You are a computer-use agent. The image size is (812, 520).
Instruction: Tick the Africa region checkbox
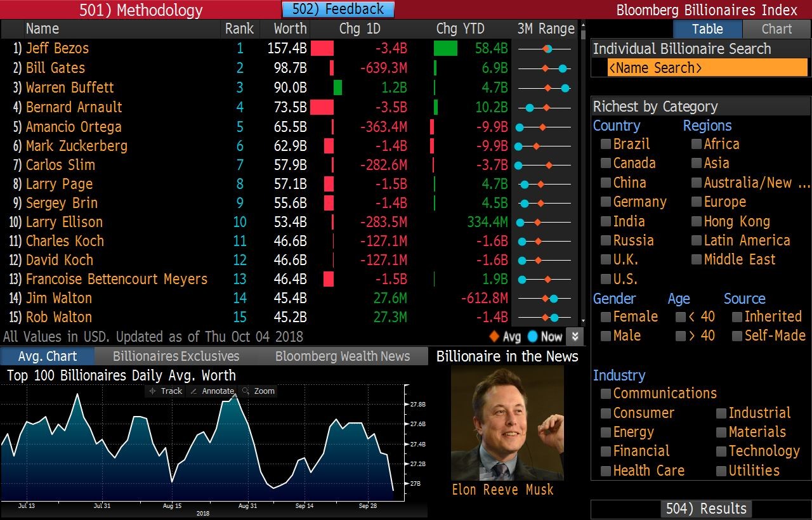coord(697,145)
